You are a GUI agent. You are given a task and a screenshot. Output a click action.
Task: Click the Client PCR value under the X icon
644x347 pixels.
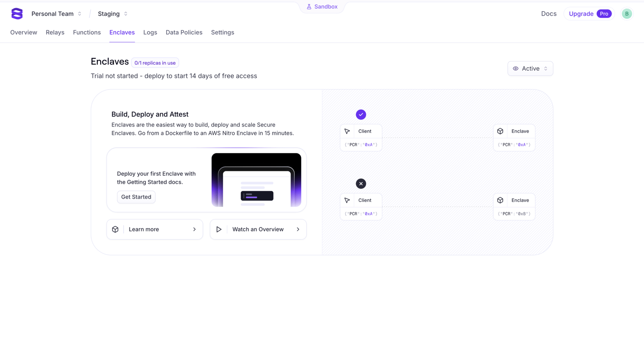(361, 214)
